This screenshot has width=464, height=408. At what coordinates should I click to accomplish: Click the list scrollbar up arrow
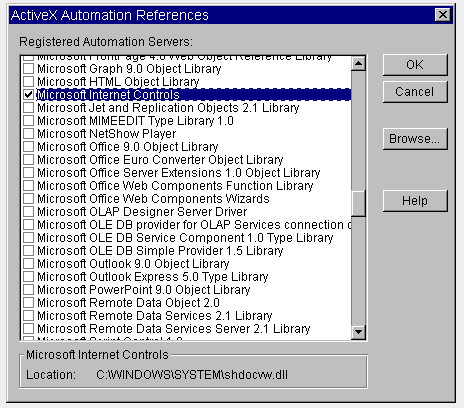359,63
